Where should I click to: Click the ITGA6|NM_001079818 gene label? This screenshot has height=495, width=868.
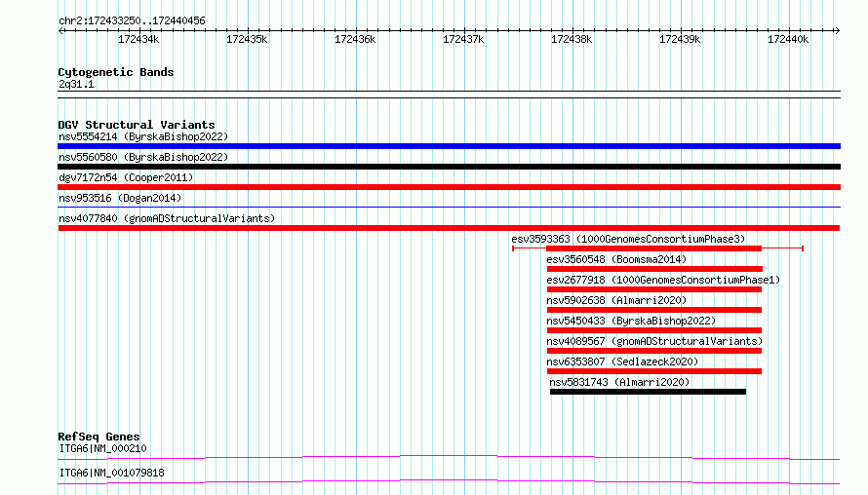(x=112, y=473)
